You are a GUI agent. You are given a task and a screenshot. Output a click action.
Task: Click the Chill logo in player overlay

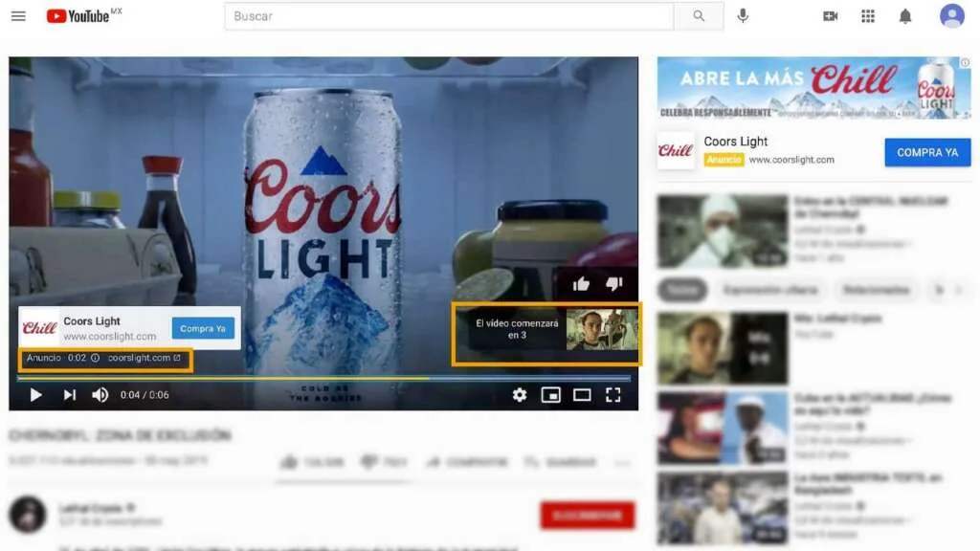click(39, 327)
